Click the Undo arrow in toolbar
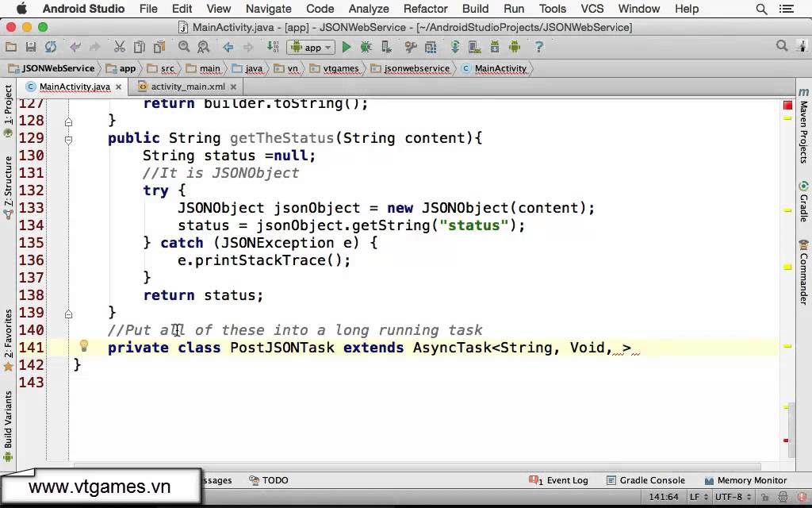This screenshot has height=508, width=812. click(75, 47)
